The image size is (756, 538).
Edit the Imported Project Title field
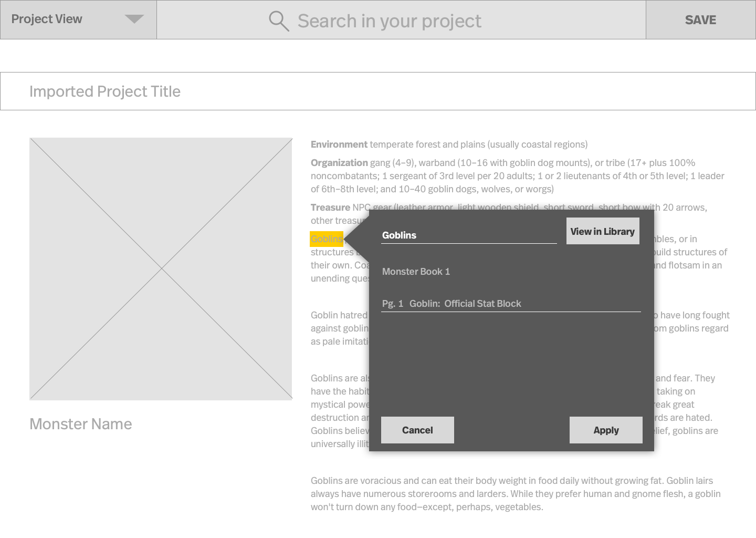pyautogui.click(x=378, y=91)
